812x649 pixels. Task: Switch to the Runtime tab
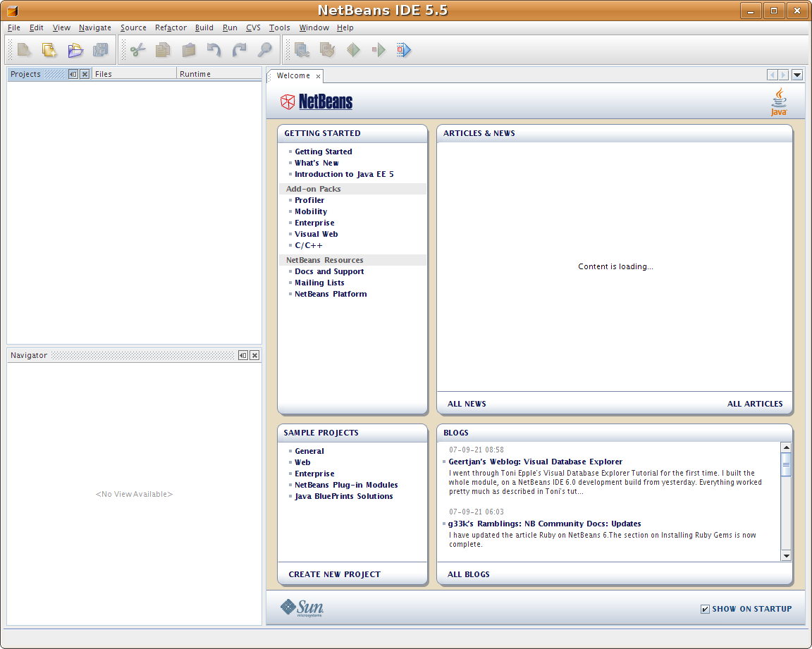(219, 74)
